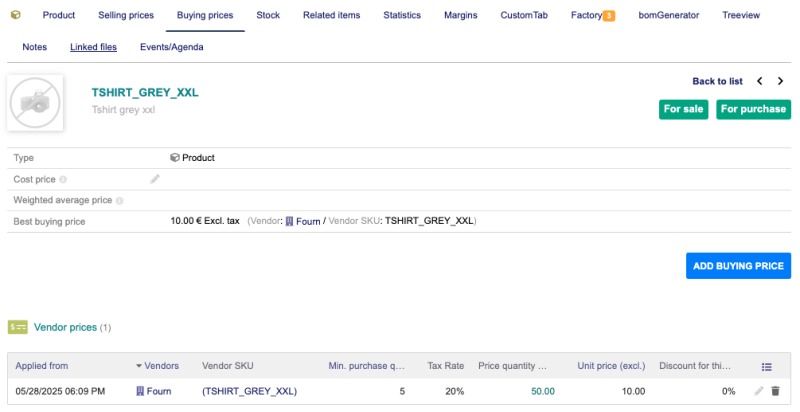Go to the previous product arrow
This screenshot has height=412, width=800.
tap(759, 81)
